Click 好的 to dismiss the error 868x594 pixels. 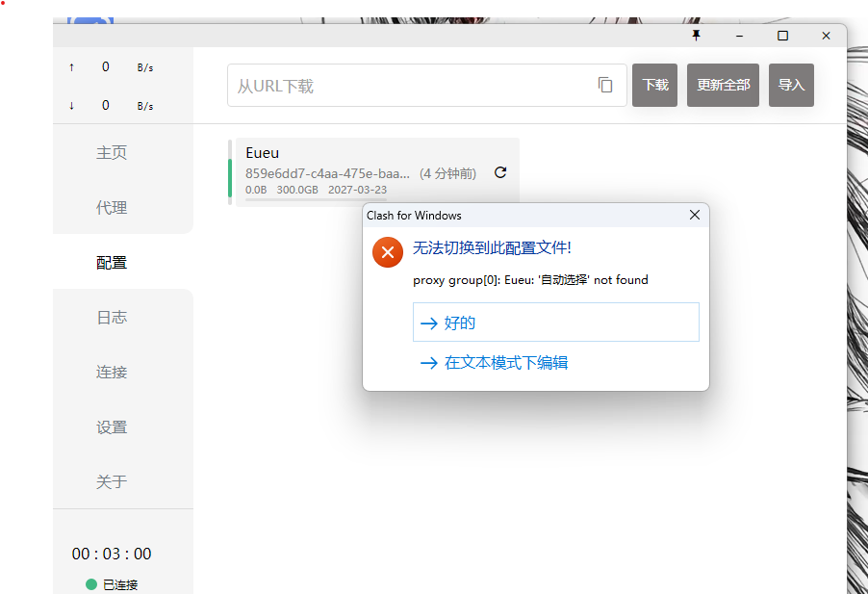click(555, 323)
